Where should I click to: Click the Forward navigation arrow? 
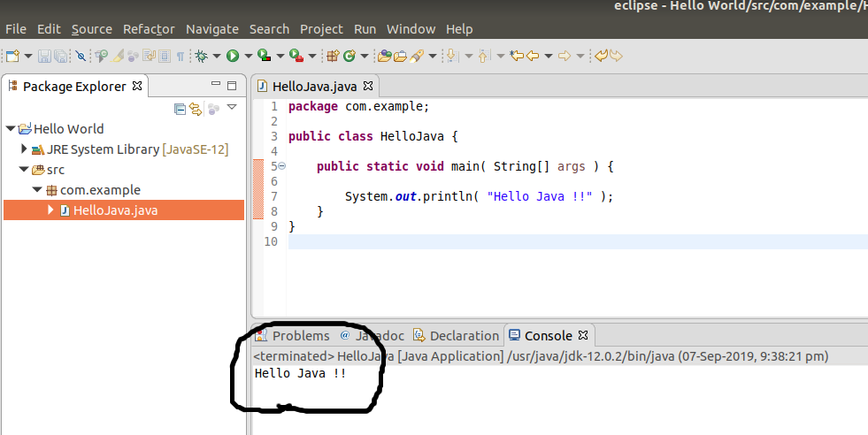coord(565,56)
